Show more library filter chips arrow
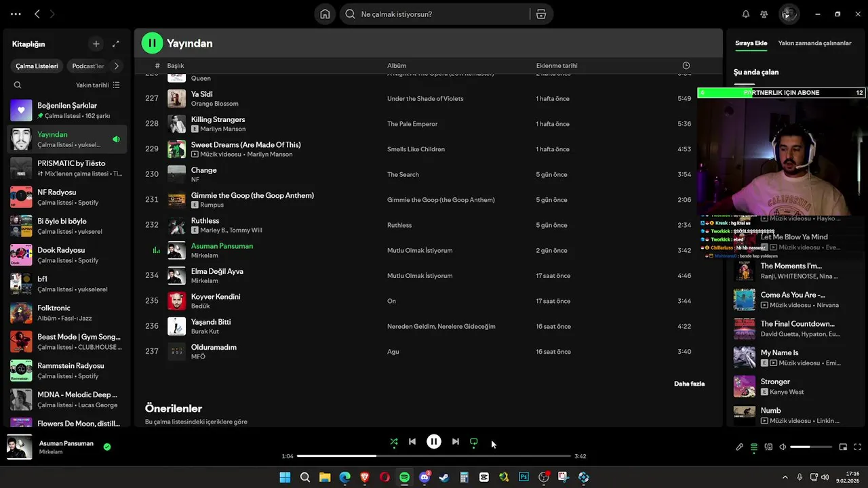 pyautogui.click(x=117, y=66)
